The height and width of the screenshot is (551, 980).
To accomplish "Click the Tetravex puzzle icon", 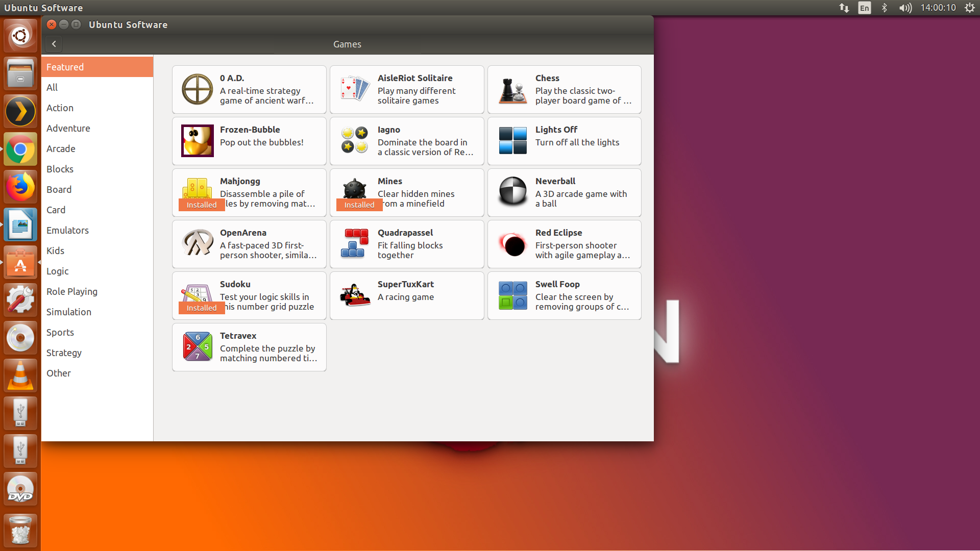I will pos(197,347).
